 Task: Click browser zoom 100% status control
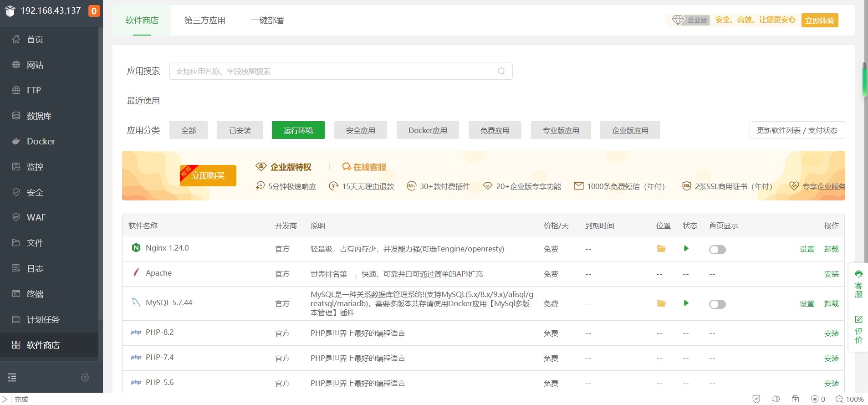point(850,400)
